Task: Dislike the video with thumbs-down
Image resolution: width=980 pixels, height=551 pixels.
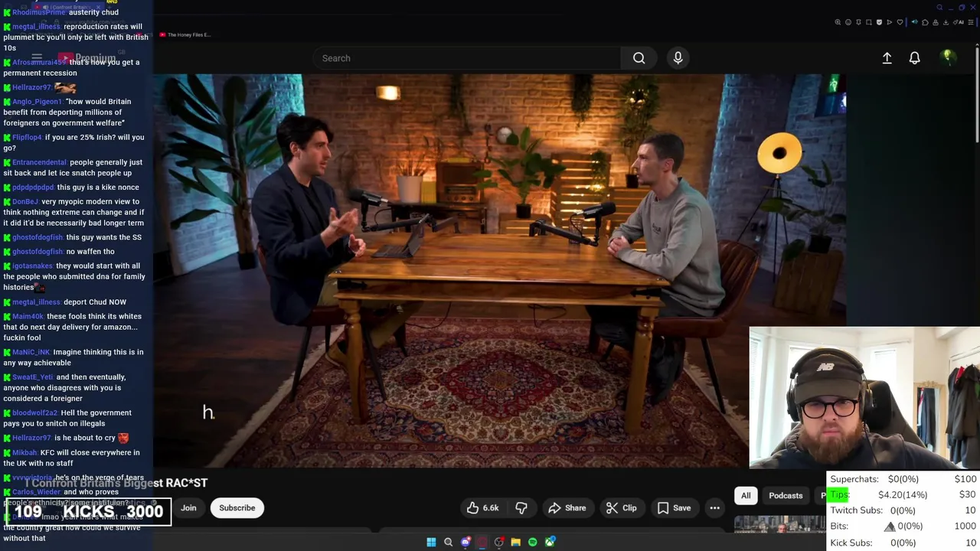Action: [x=521, y=507]
